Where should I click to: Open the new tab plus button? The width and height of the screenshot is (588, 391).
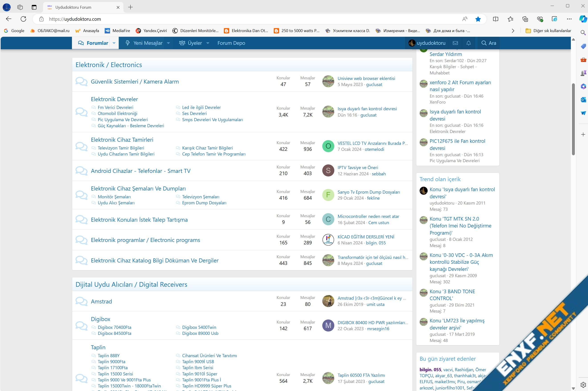click(130, 7)
